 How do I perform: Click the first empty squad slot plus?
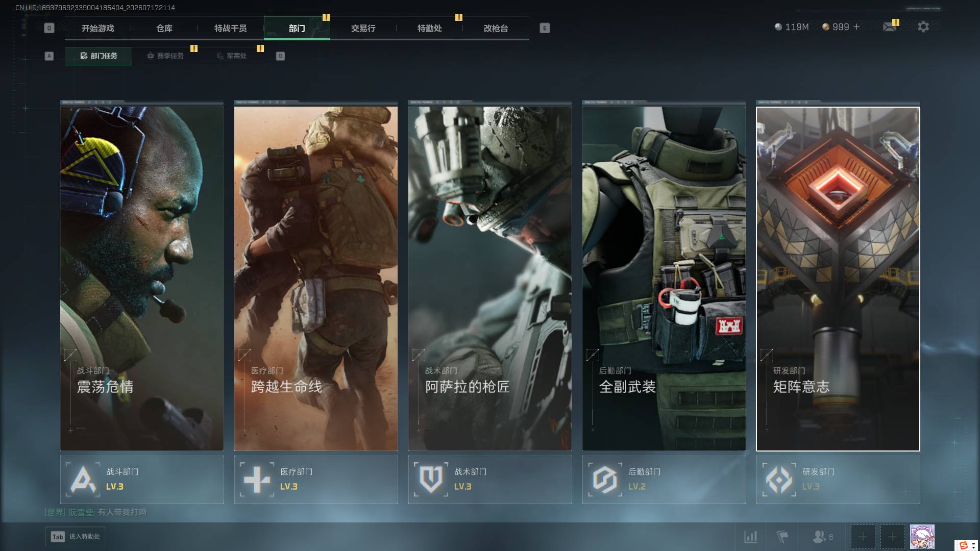click(863, 537)
